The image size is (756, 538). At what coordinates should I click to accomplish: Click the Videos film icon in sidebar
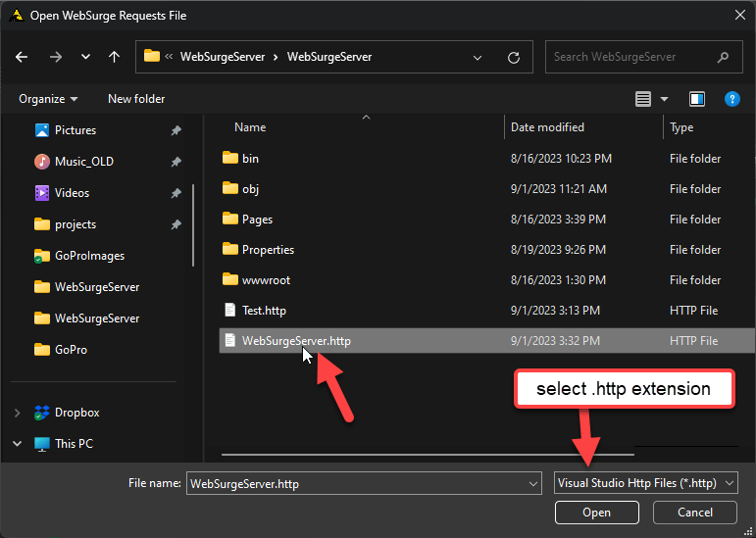click(x=42, y=193)
